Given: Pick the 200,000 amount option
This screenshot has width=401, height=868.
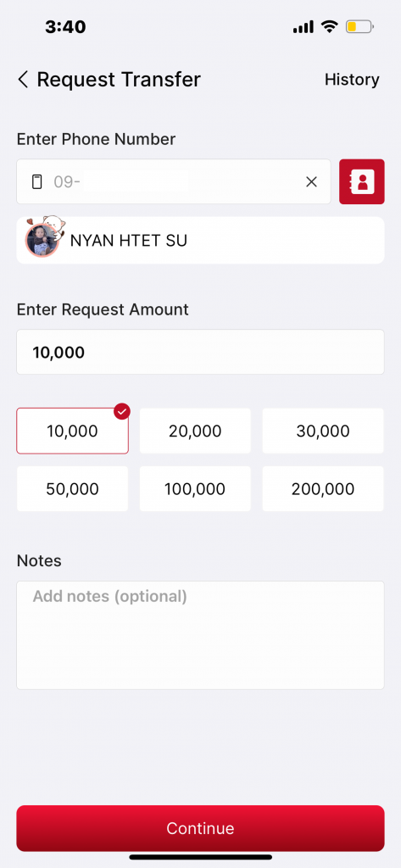Looking at the screenshot, I should pos(323,489).
